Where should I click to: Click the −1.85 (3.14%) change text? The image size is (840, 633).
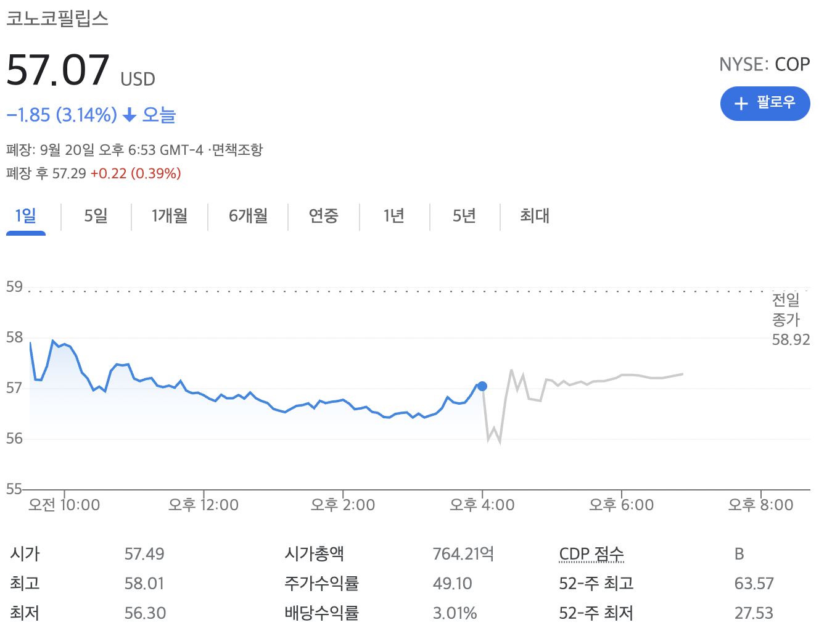[62, 115]
